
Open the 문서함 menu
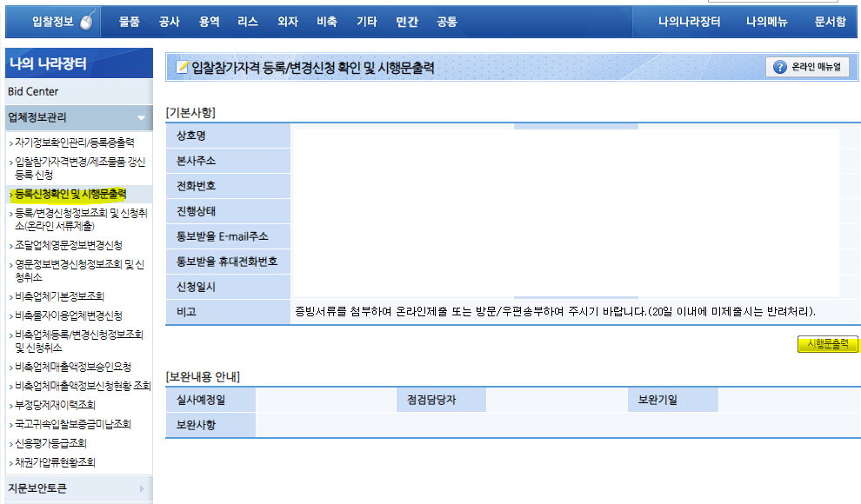[x=831, y=22]
